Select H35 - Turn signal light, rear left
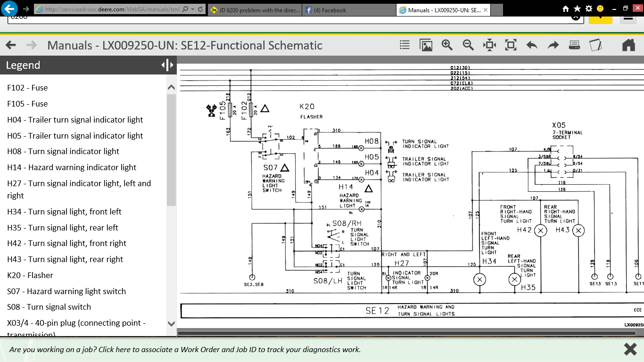This screenshot has height=362, width=644. (x=63, y=228)
